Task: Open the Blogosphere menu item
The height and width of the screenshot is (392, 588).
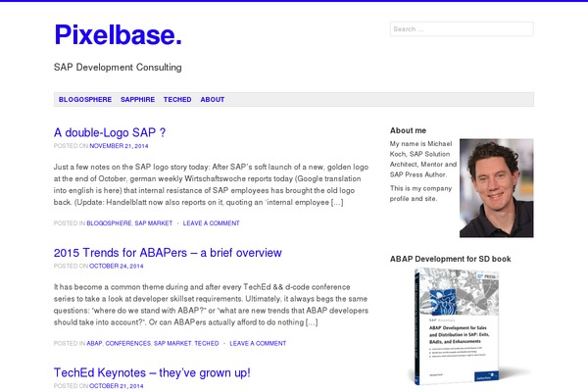Action: pos(85,99)
